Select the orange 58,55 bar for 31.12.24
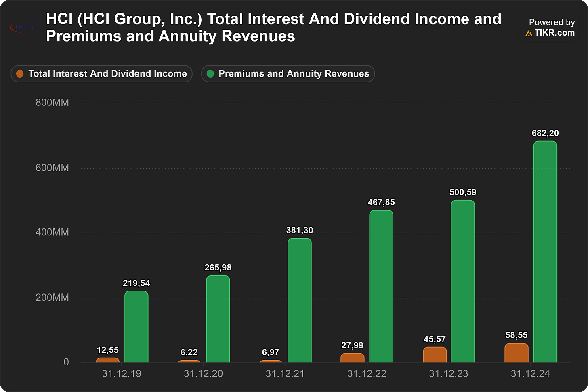 (517, 353)
